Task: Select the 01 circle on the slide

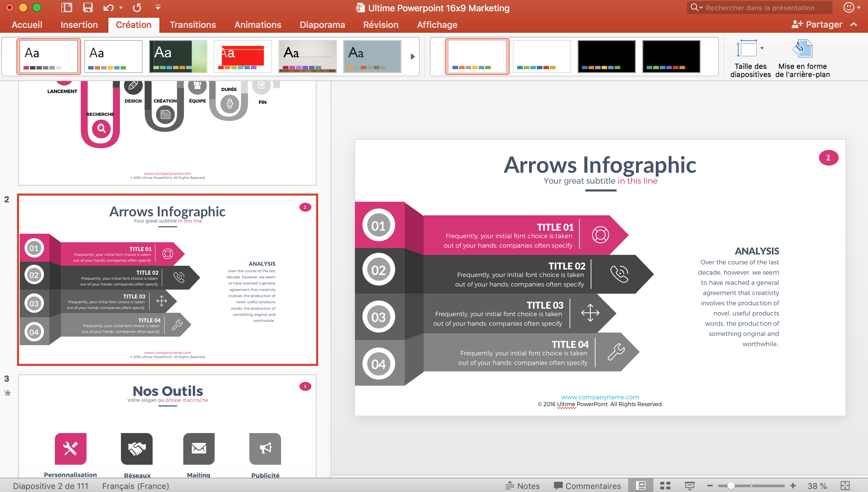Action: coord(378,225)
